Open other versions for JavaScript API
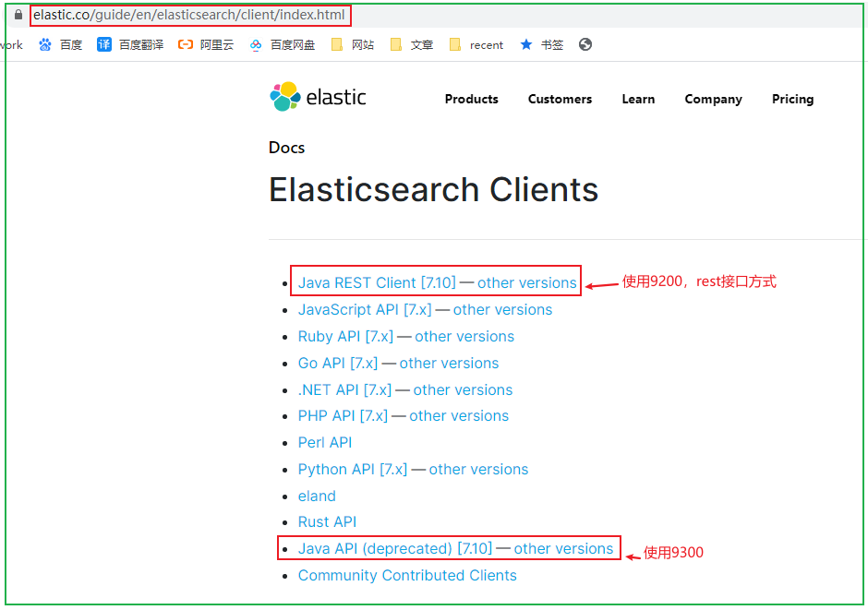The image size is (868, 610). coord(502,310)
